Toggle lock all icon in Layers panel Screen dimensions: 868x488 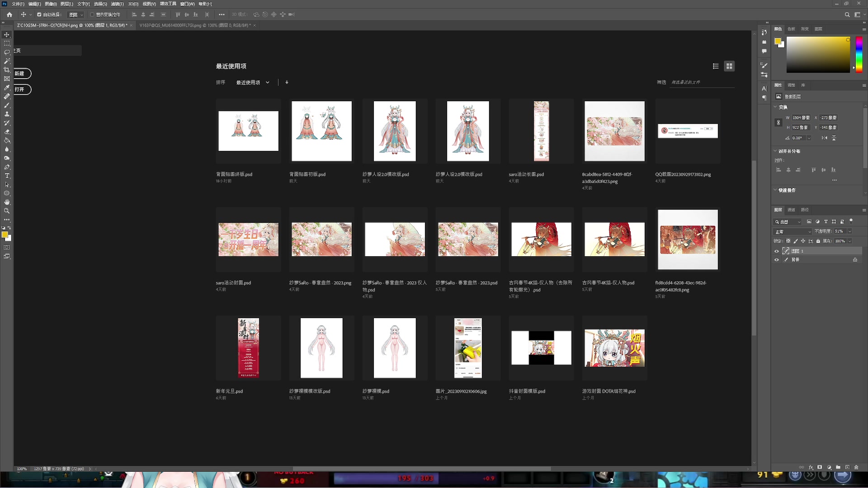click(818, 241)
